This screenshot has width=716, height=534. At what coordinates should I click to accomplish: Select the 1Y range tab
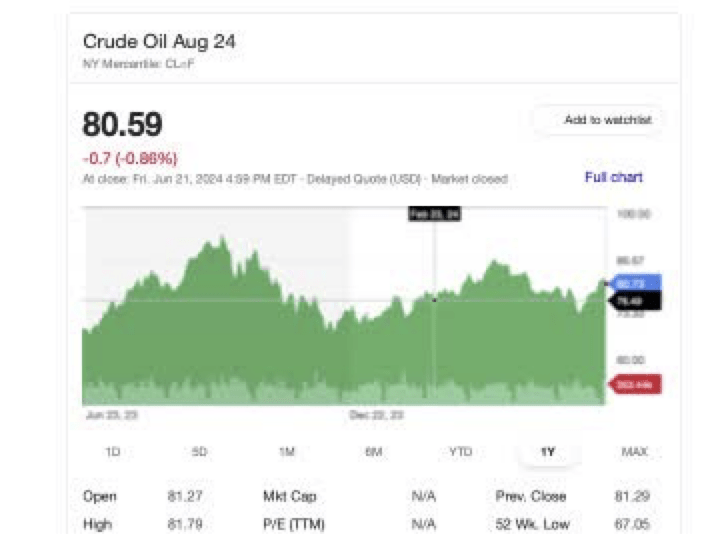(548, 452)
